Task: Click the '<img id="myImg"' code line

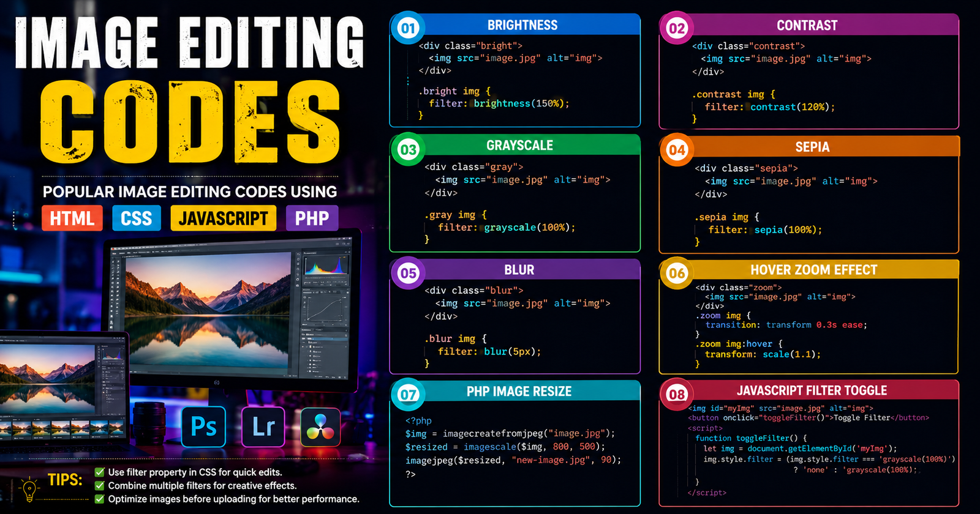Action: click(x=780, y=408)
